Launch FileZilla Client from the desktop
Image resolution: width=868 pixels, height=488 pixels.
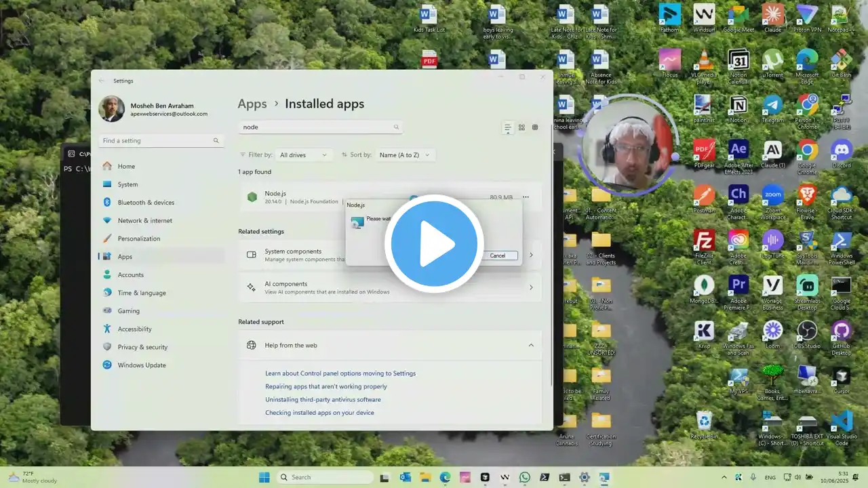[x=704, y=247]
